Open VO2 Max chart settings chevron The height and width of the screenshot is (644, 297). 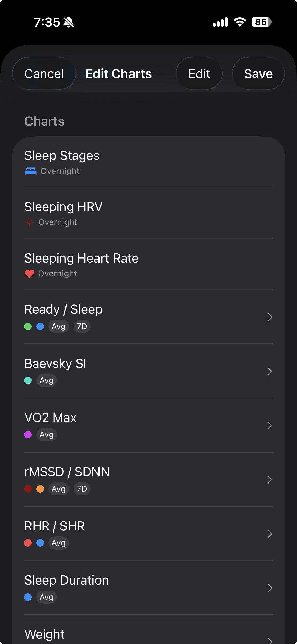click(270, 426)
